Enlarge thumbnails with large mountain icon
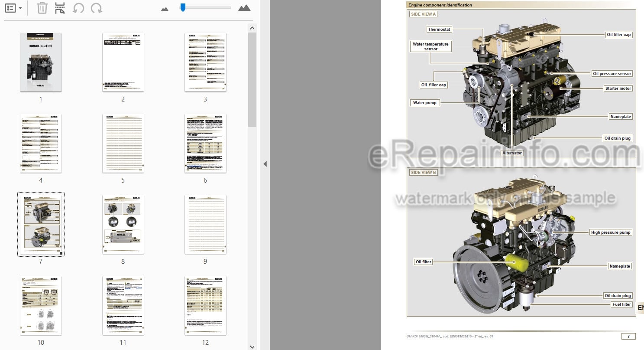Screen dimensions: 644x350 tap(244, 8)
